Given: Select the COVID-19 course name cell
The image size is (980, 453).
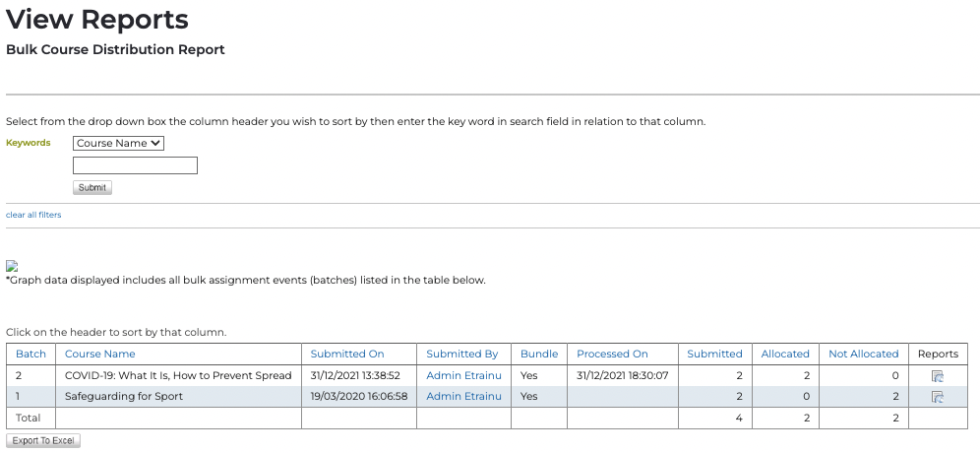Looking at the screenshot, I should coord(178,375).
